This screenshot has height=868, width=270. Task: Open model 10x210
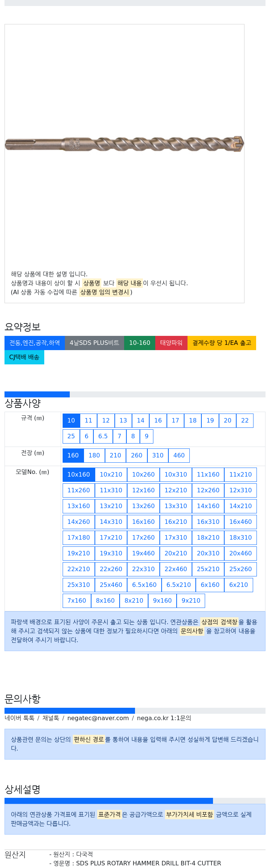pyautogui.click(x=111, y=475)
